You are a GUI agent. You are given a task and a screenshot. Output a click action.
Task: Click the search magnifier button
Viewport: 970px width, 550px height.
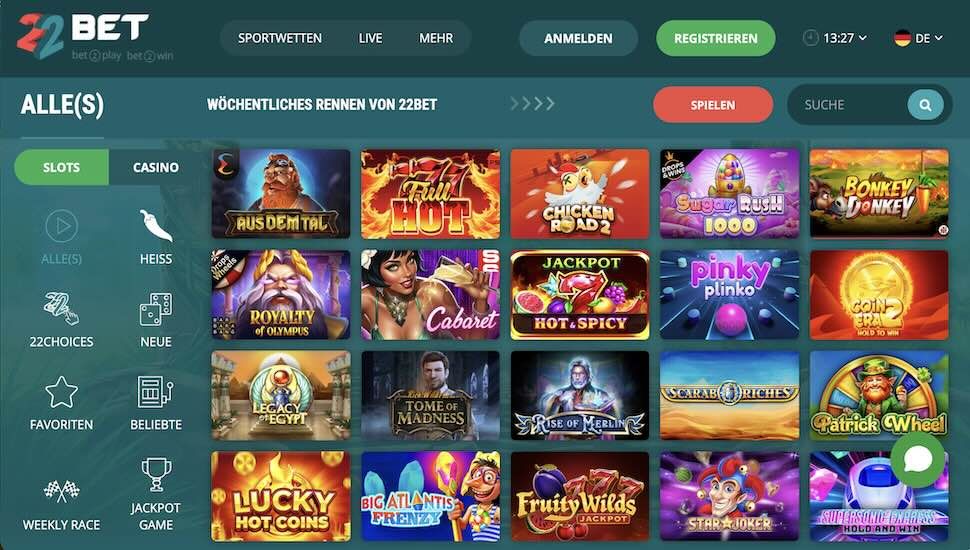(x=925, y=105)
